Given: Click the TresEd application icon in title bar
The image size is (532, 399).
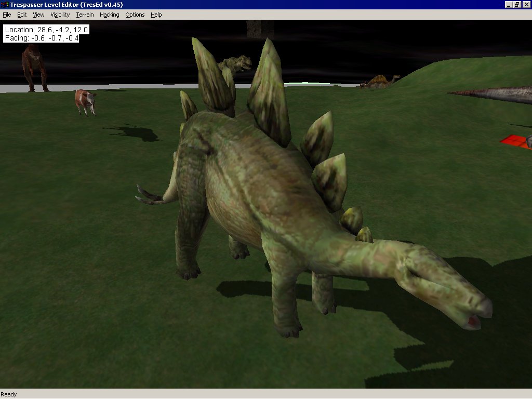Looking at the screenshot, I should pyautogui.click(x=5, y=4).
